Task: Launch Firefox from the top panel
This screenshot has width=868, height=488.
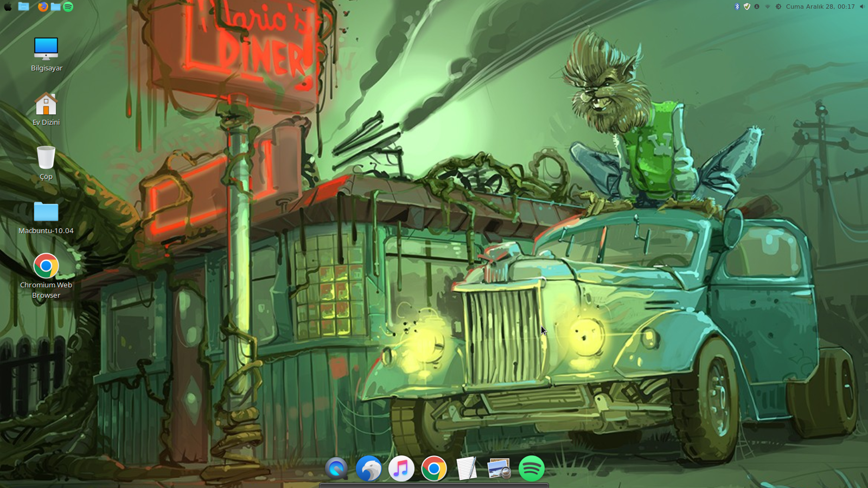Action: click(43, 7)
